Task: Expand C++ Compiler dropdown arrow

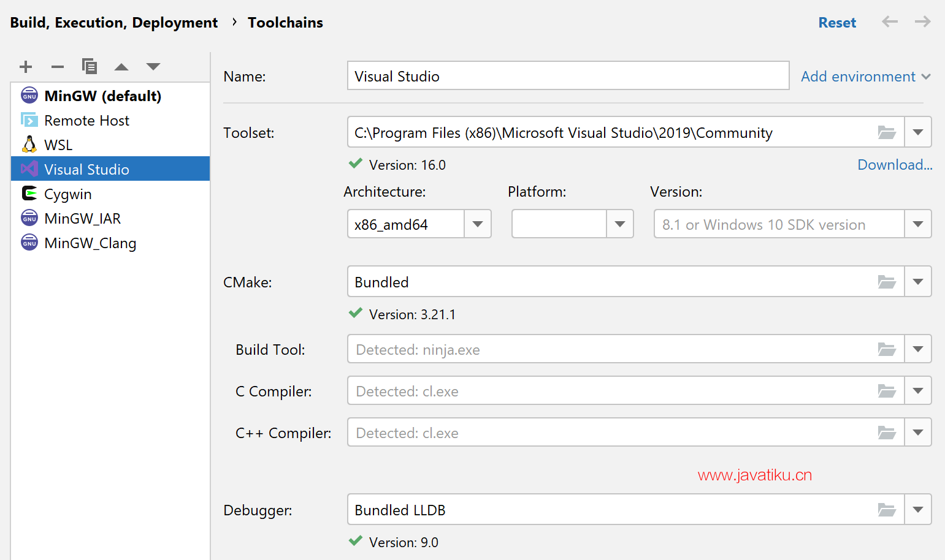Action: point(918,433)
